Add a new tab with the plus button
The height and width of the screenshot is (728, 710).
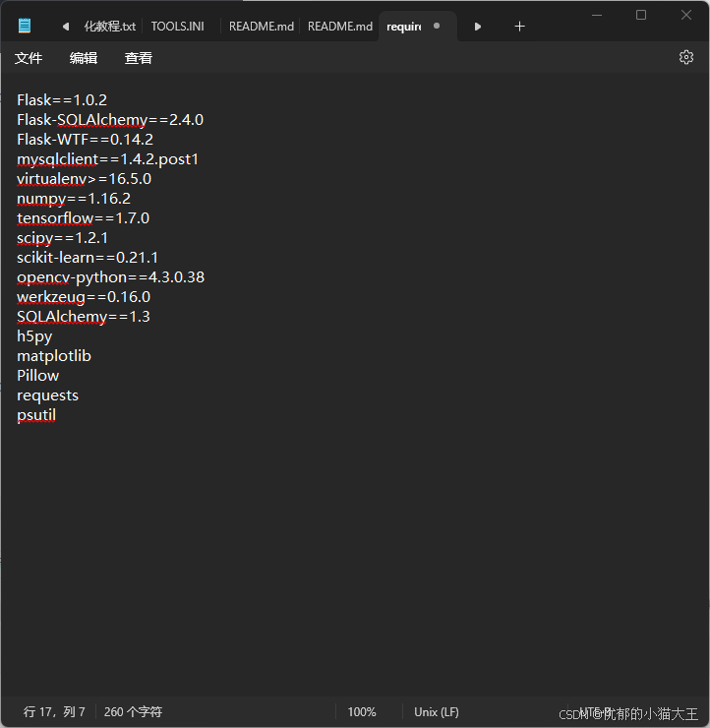pyautogui.click(x=520, y=27)
